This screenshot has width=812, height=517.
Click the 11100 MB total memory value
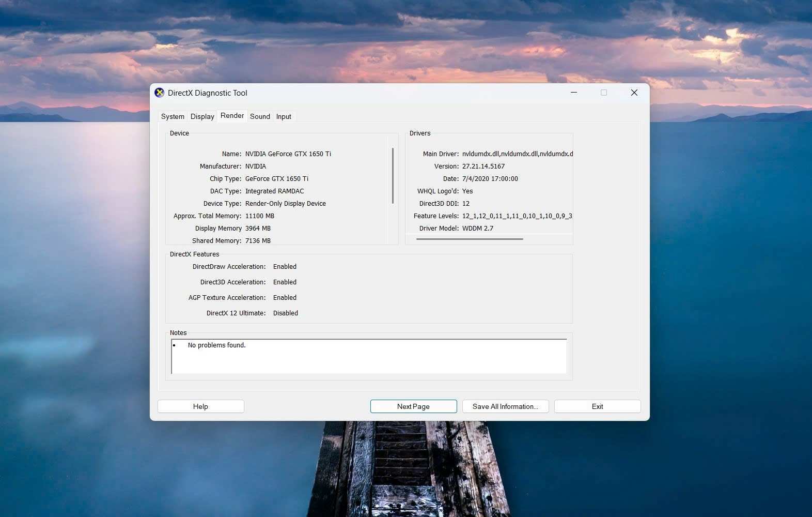[x=260, y=216]
